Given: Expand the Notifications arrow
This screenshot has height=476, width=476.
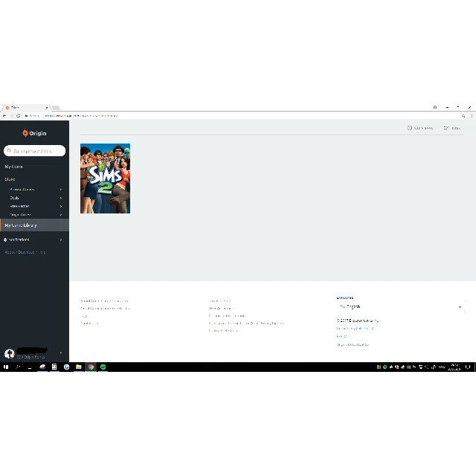Looking at the screenshot, I should tap(61, 239).
